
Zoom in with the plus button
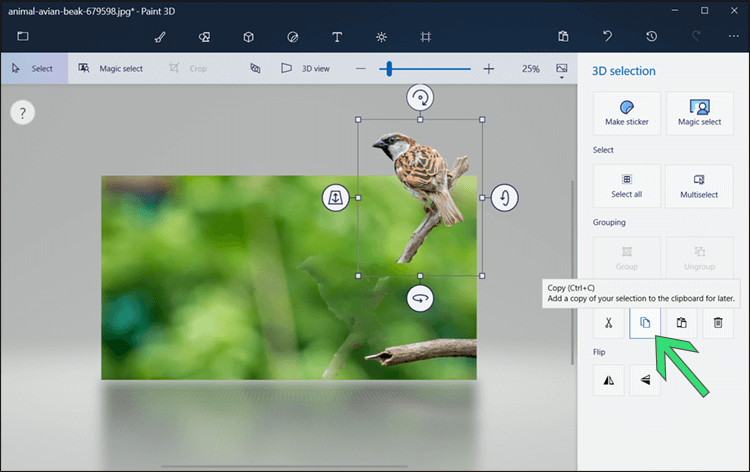click(488, 69)
